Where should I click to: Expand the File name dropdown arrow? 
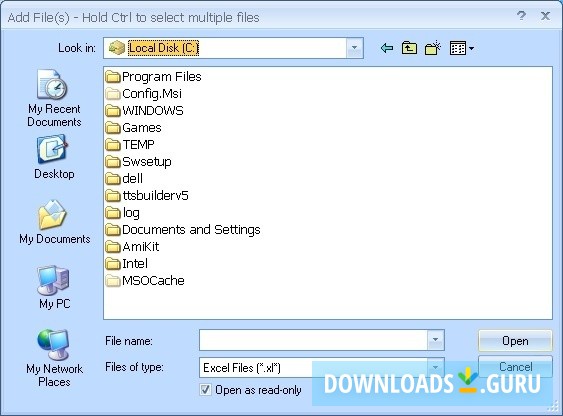[435, 340]
